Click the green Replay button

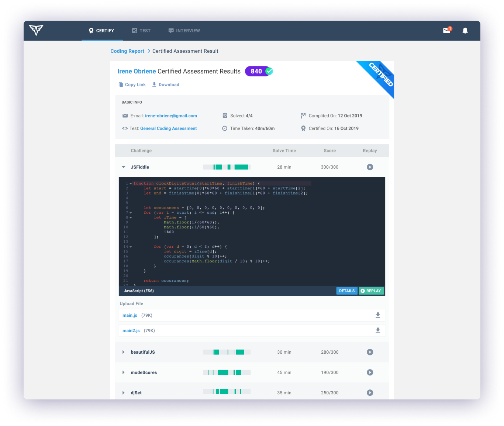[372, 291]
